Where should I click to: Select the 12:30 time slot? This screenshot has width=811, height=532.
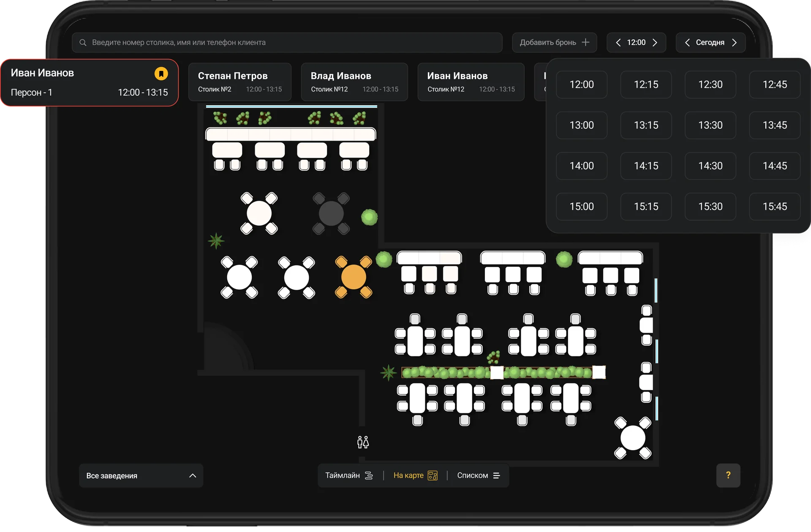coord(710,84)
